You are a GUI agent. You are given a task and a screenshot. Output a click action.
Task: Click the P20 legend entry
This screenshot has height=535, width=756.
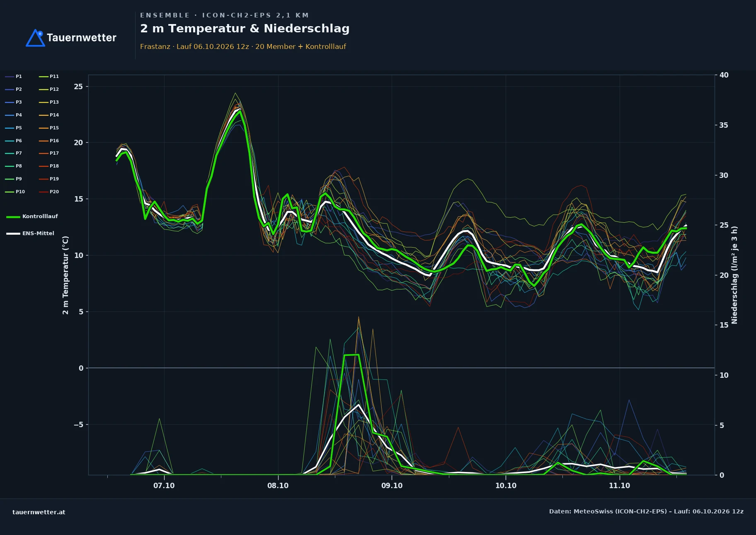click(49, 192)
